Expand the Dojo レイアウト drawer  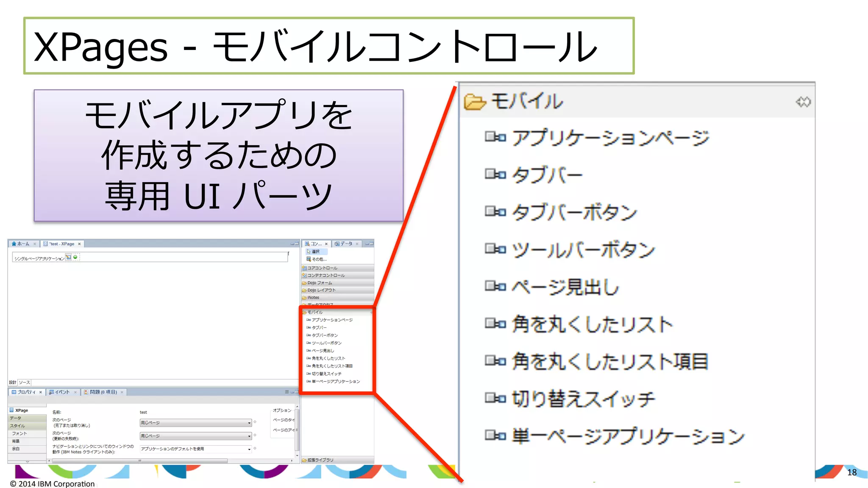[337, 290]
